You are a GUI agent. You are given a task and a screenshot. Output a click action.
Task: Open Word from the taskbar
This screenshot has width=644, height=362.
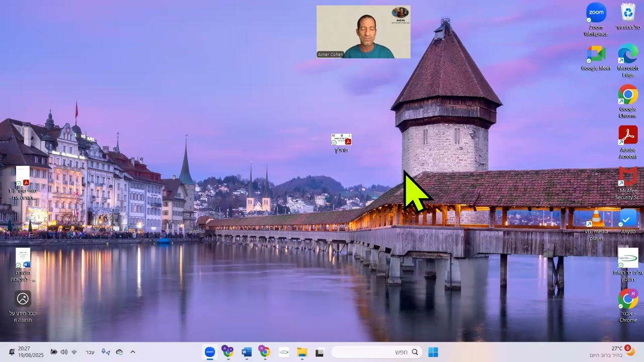pyautogui.click(x=247, y=352)
